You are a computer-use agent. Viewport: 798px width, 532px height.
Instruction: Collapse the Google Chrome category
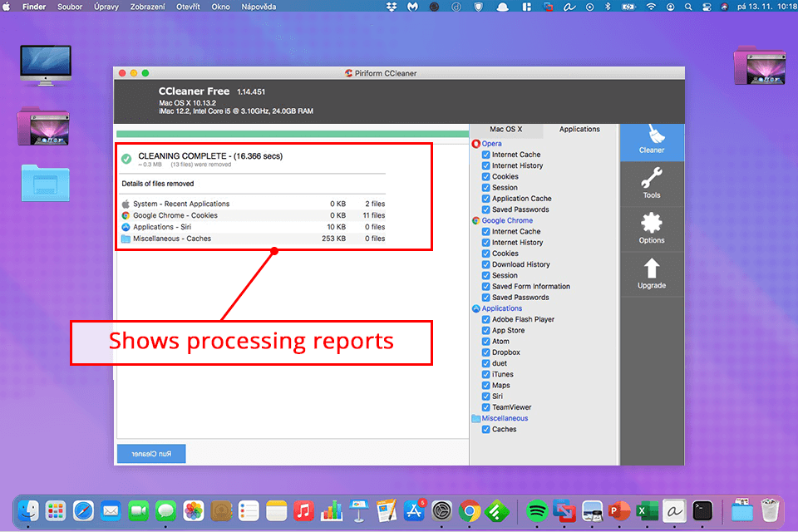tap(507, 220)
